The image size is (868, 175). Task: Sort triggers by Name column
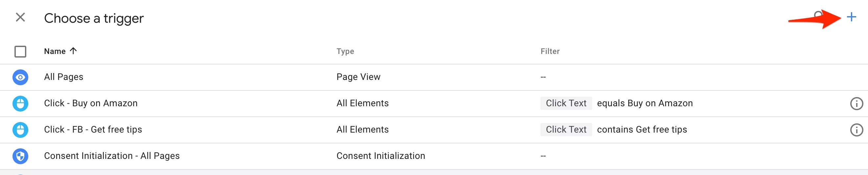[55, 51]
